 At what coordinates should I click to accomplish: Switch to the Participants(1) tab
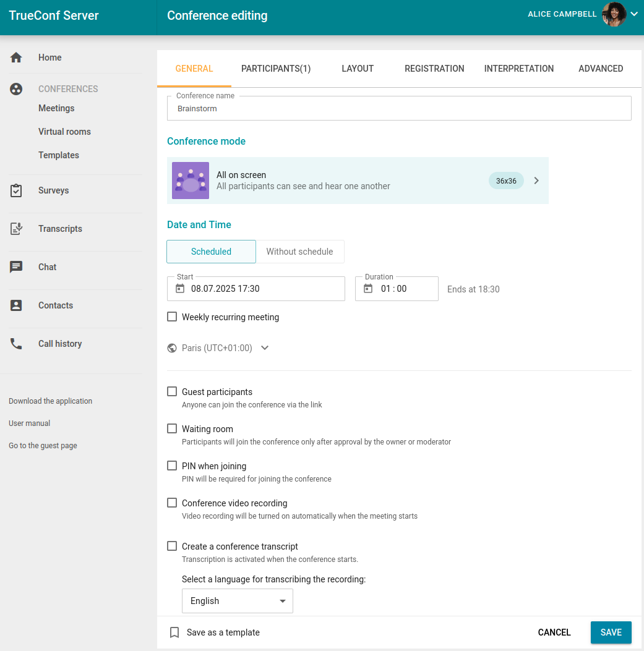(x=276, y=69)
